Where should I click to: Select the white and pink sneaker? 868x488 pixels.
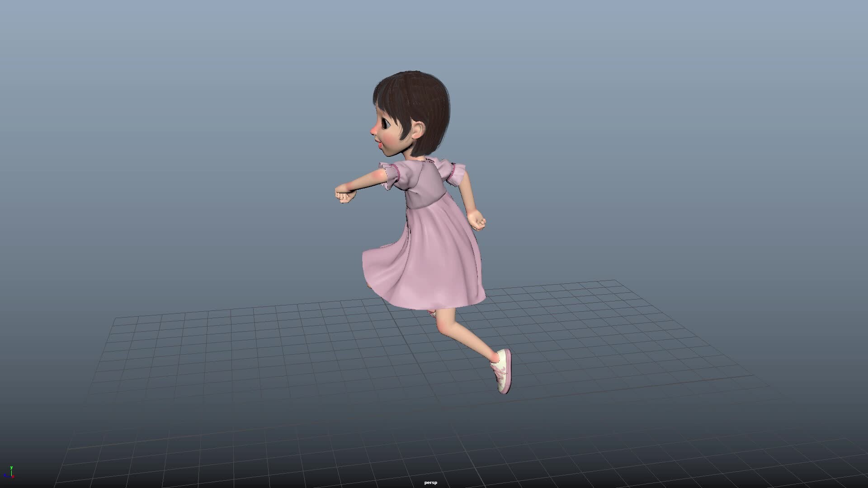click(x=504, y=371)
